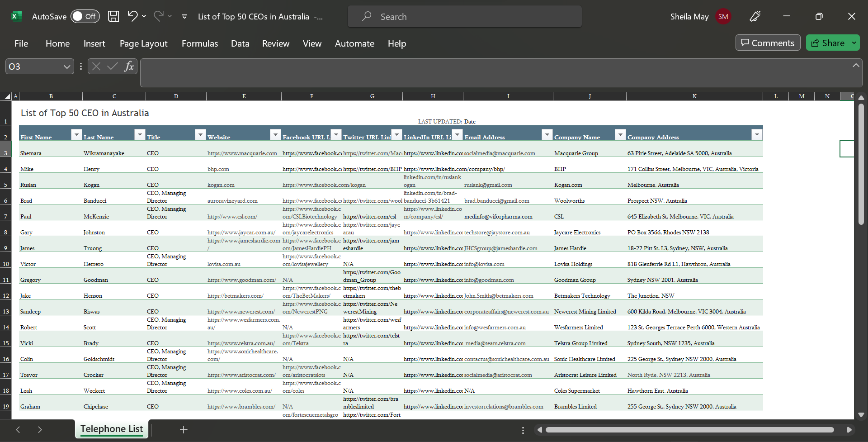
Task: Open Company Name column filter dropdown
Action: [620, 134]
